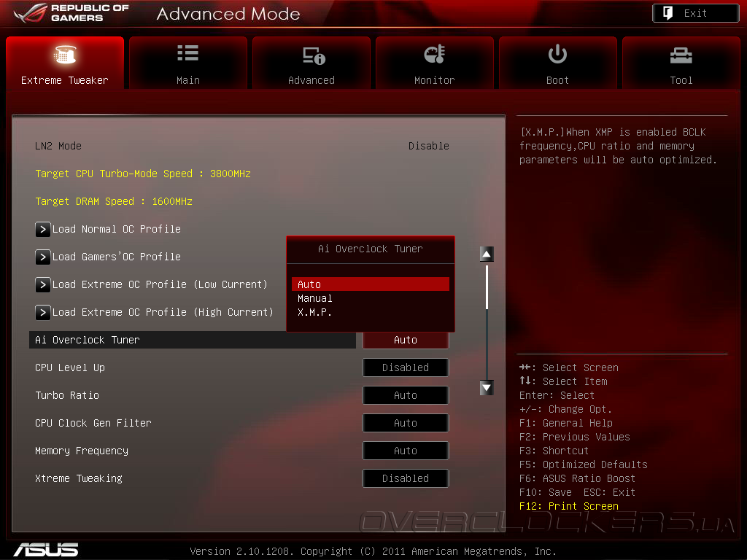Image resolution: width=747 pixels, height=560 pixels.
Task: Click the Monitor tab thermometer gauge icon
Action: tap(435, 54)
